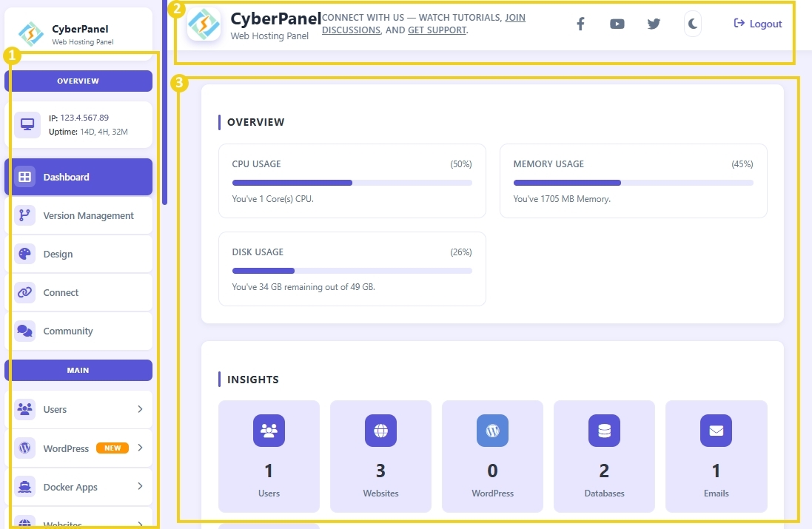Select Version Management in the sidebar
This screenshot has height=529, width=812.
click(x=81, y=215)
